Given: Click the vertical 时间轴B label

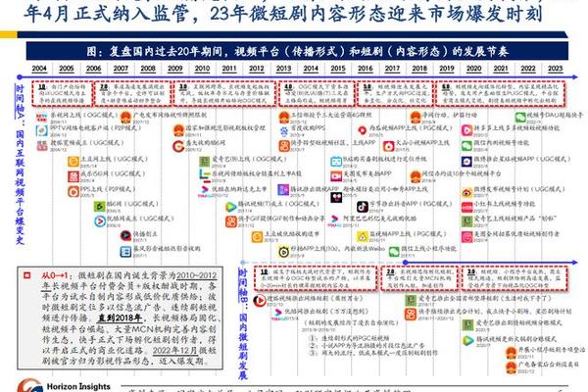Looking at the screenshot, I should pyautogui.click(x=243, y=285).
